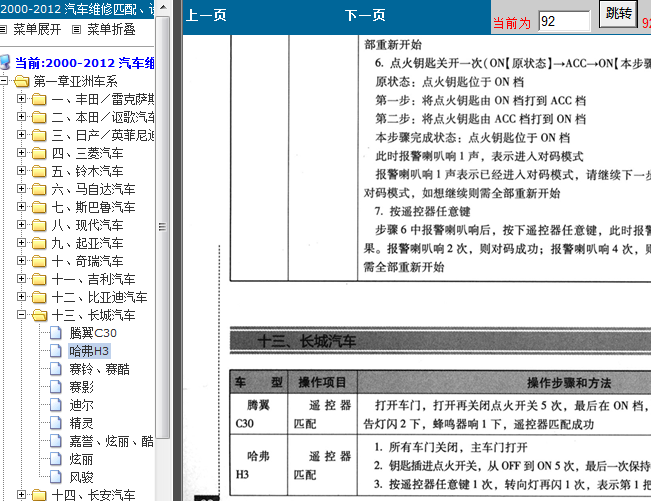
Task: Click the tree panel vertical scrollbar thumb
Action: pos(163,227)
